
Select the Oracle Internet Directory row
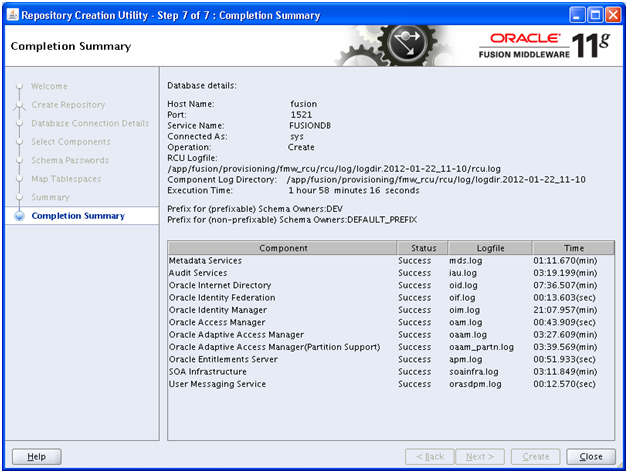tap(391, 286)
